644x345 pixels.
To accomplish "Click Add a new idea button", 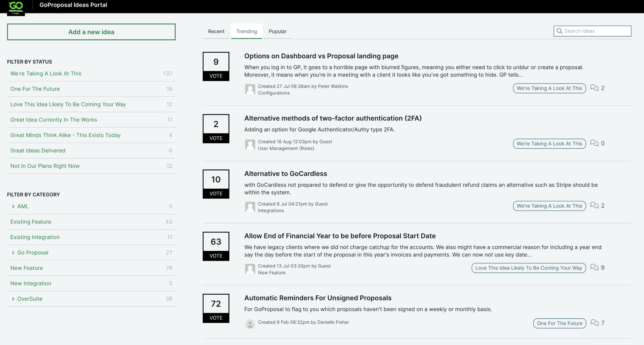I will (x=91, y=32).
